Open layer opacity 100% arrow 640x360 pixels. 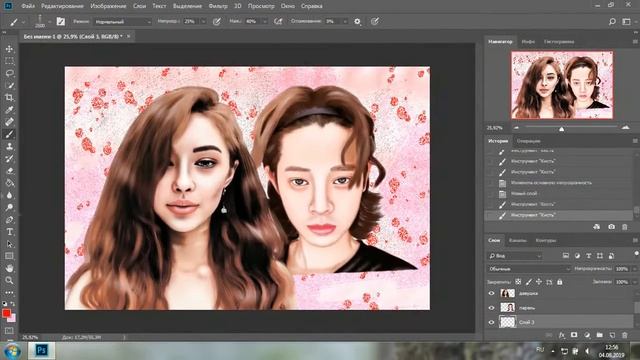634,269
